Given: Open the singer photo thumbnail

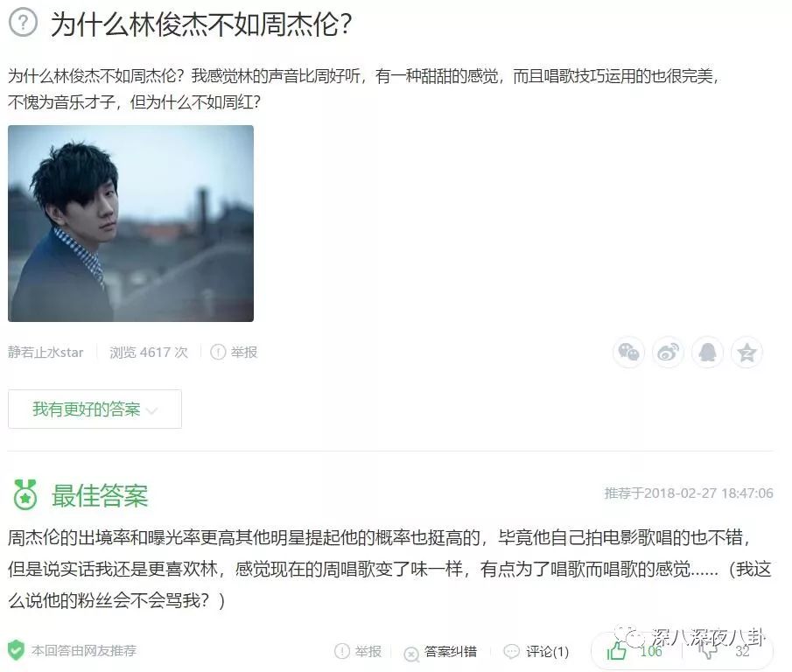Looking at the screenshot, I should pyautogui.click(x=130, y=223).
